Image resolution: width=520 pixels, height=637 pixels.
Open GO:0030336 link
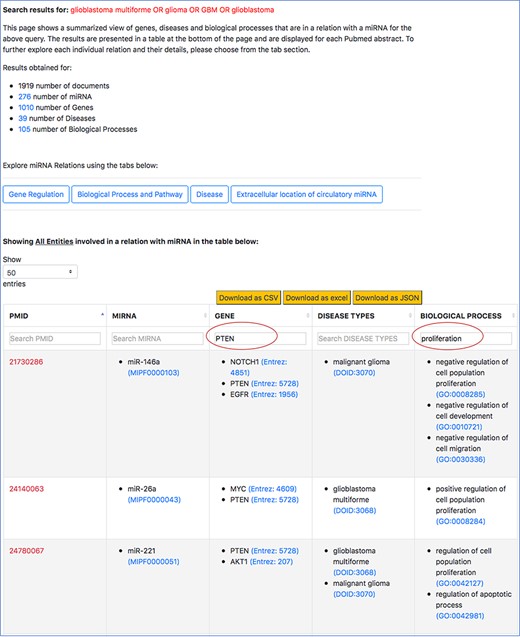(460, 459)
